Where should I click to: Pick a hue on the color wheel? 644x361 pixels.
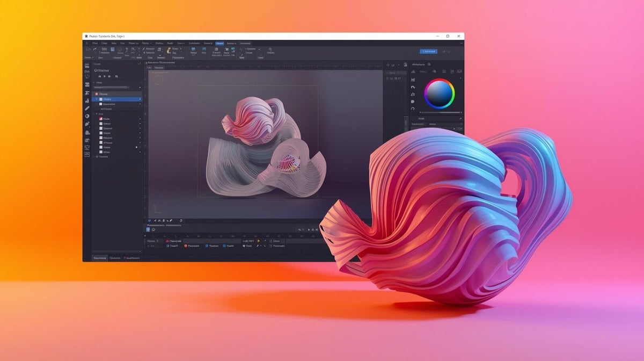(x=440, y=93)
